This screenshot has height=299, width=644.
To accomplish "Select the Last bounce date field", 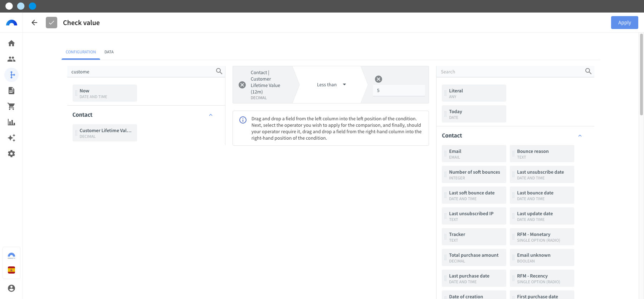I will (542, 195).
